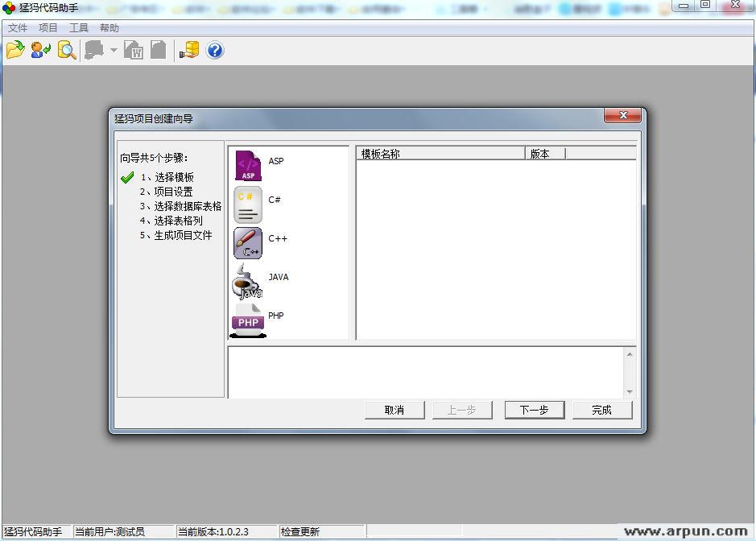This screenshot has width=756, height=541.
Task: Click the description box scrollbar down arrow
Action: (630, 392)
